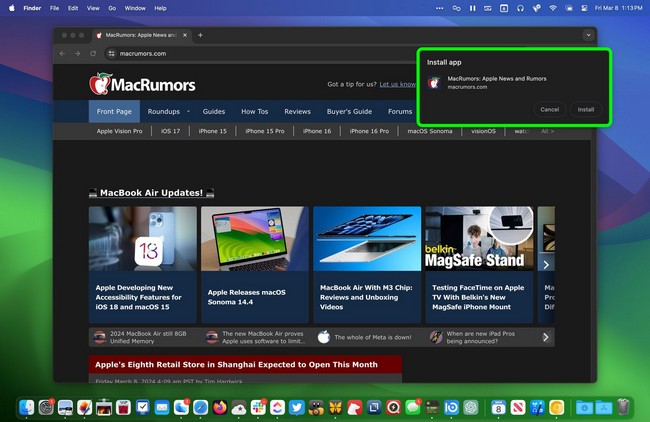The image size is (650, 422).
Task: Open the View menu in menu bar
Action: point(93,7)
